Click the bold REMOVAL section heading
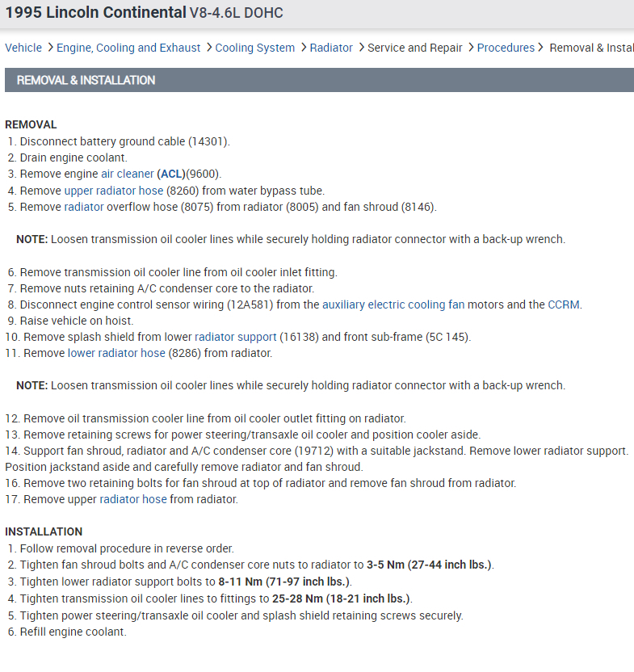Image resolution: width=634 pixels, height=672 pixels. pyautogui.click(x=31, y=124)
